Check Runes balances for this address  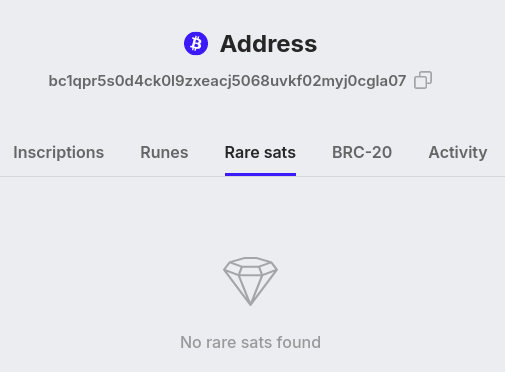[164, 152]
